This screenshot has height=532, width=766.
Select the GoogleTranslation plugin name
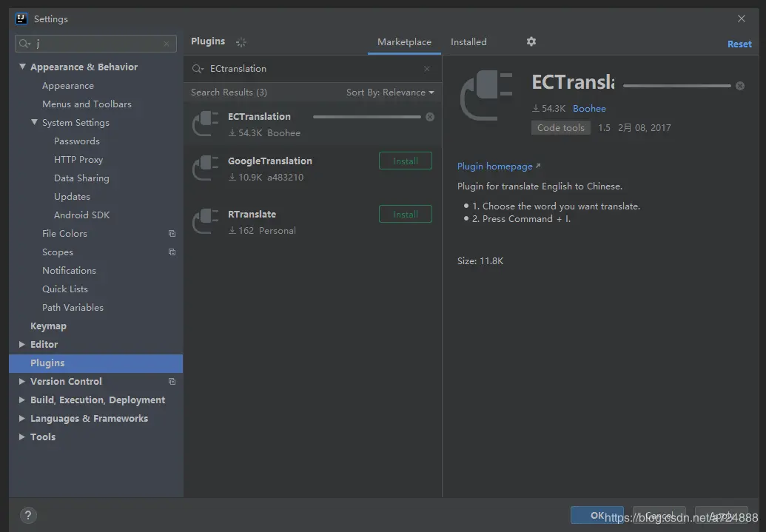(x=269, y=161)
